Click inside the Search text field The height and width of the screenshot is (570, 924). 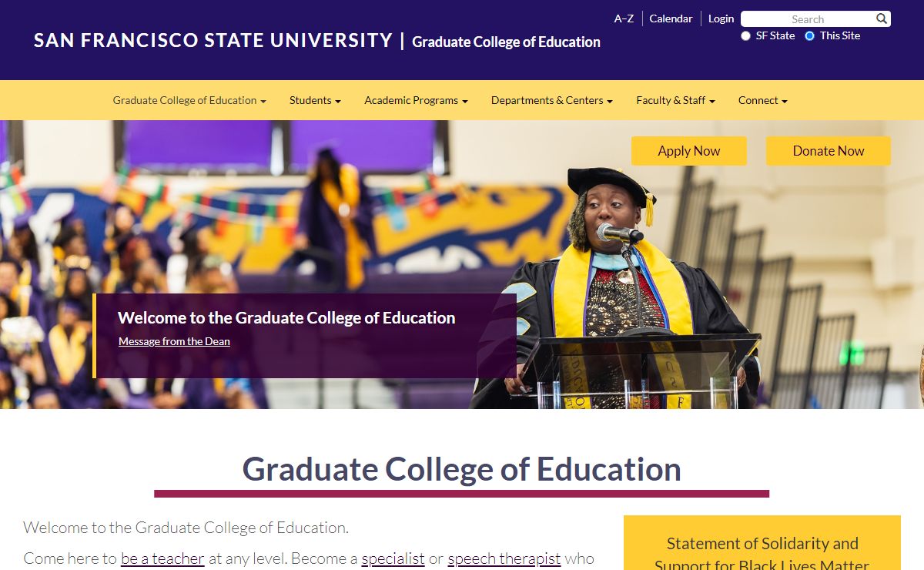pos(807,19)
